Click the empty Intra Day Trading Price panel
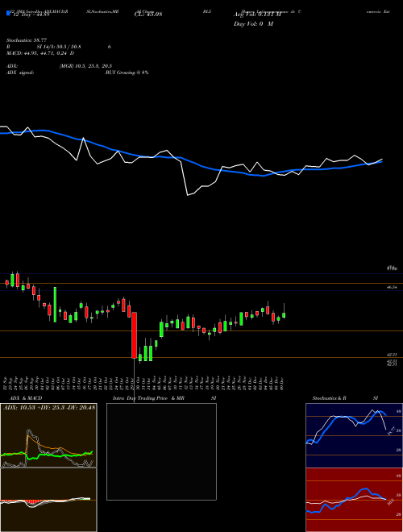 pyautogui.click(x=161, y=451)
